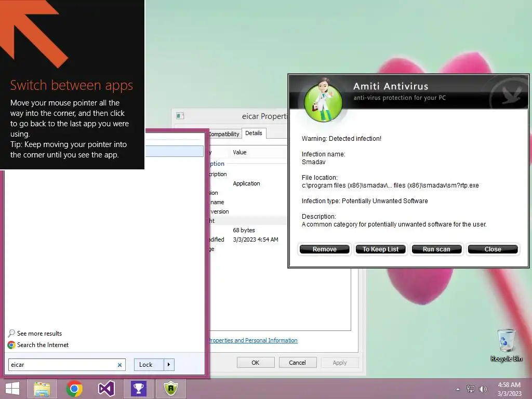Click the volume speaker tray icon

pos(483,389)
